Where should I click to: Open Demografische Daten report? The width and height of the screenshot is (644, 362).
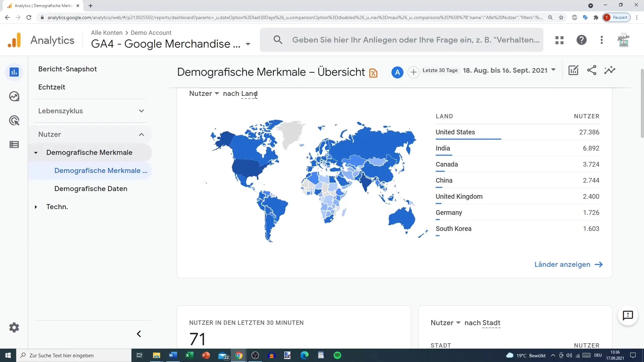pos(91,189)
